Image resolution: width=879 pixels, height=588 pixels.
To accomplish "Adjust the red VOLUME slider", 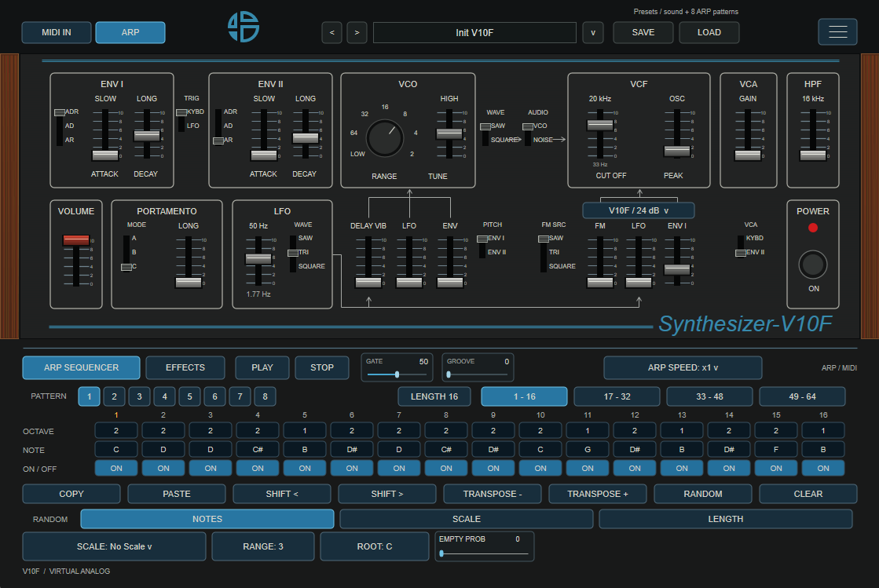I will (75, 240).
